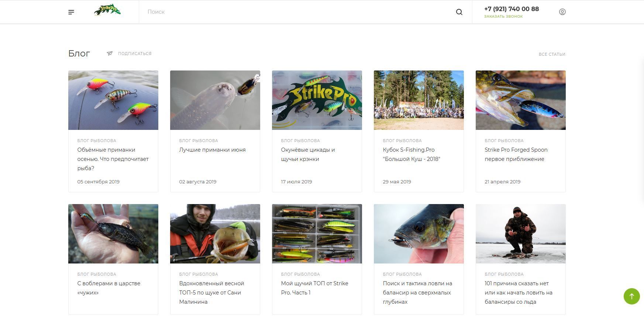Click the date 21 апреля 2019
Screen dimensions: 644x324
(502, 182)
